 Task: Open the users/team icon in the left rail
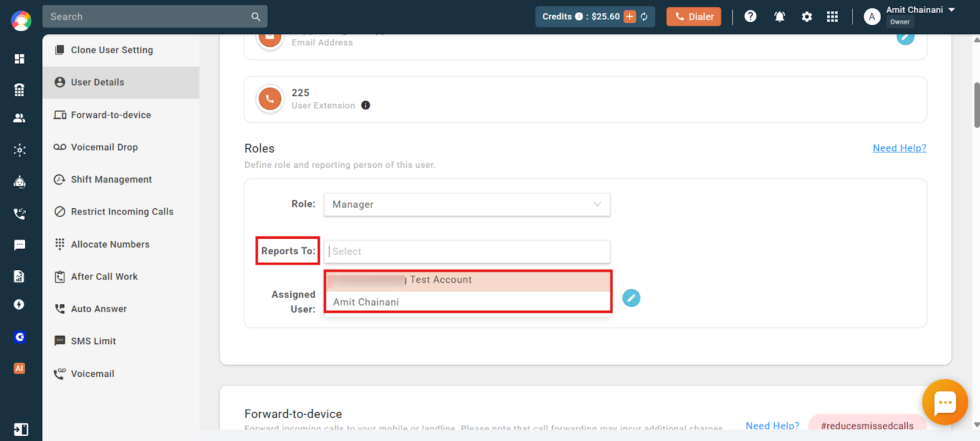click(20, 118)
